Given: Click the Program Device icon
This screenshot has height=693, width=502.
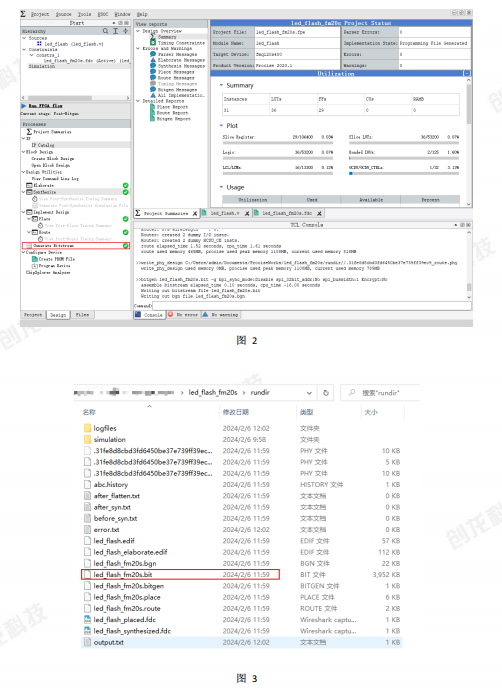Looking at the screenshot, I should pyautogui.click(x=34, y=266).
